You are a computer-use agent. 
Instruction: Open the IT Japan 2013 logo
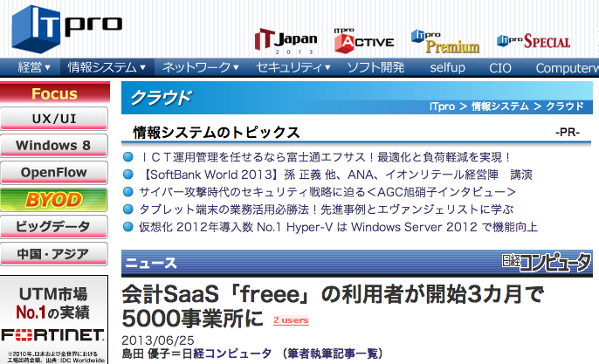click(286, 41)
